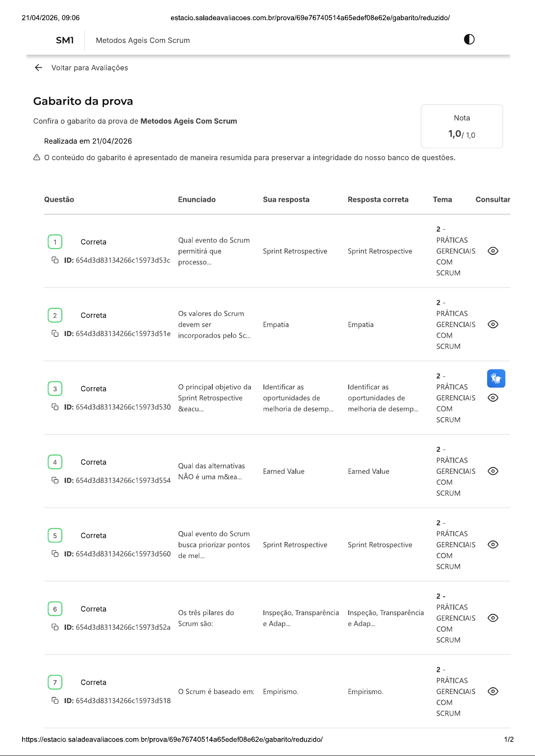View details of question 2 via eye icon
This screenshot has height=756, width=535.
[493, 324]
